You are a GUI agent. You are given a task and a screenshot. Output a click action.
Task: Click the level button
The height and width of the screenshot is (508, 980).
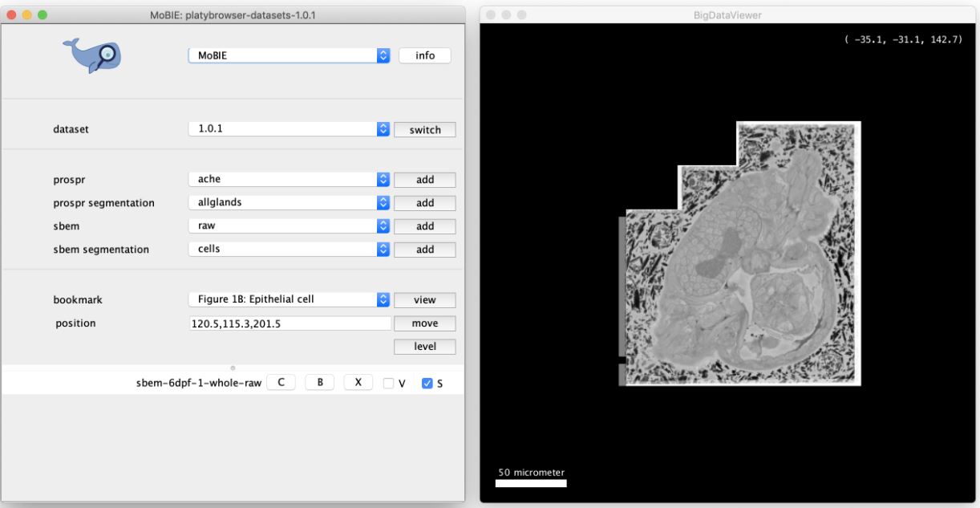[x=424, y=347]
